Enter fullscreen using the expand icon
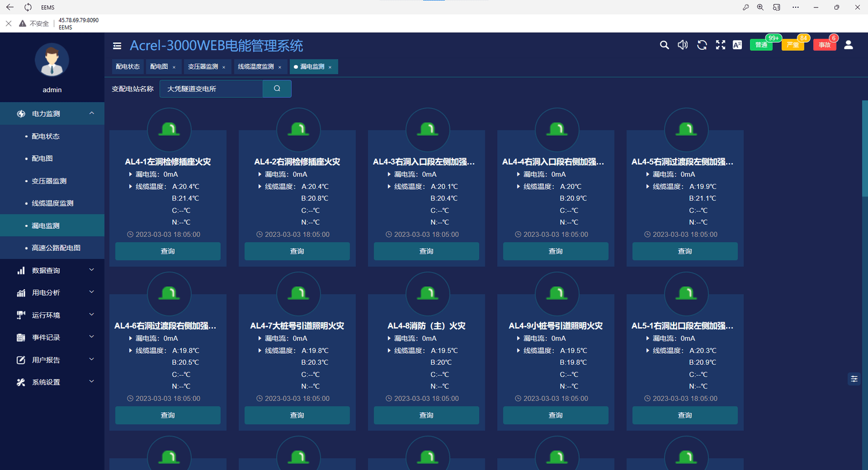The width and height of the screenshot is (868, 470). (720, 45)
